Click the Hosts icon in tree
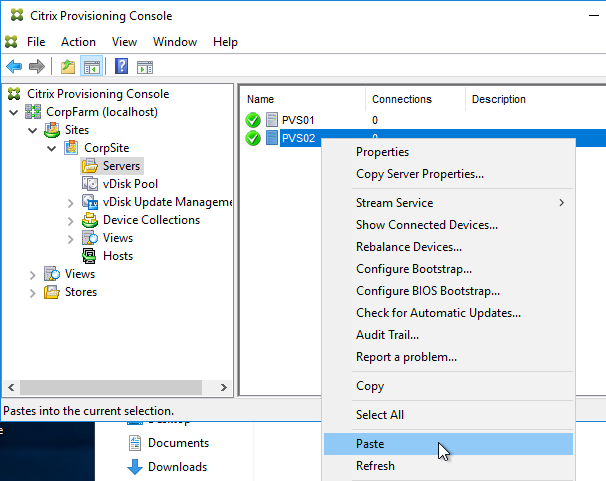 (x=89, y=256)
